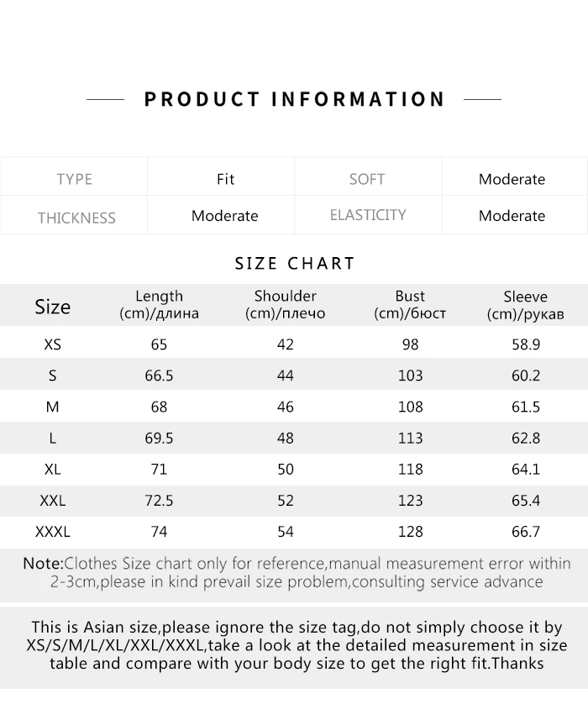
Task: Click the 118 bust value for XL
Action: pyautogui.click(x=410, y=470)
